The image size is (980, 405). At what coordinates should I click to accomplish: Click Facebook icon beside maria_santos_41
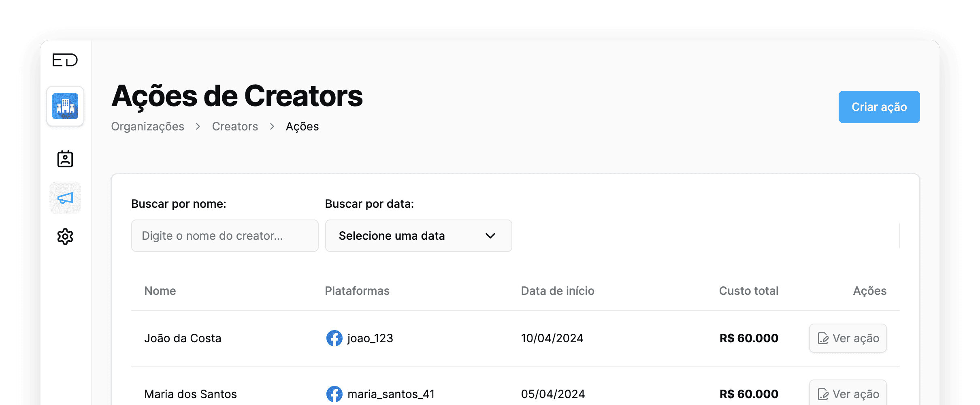point(334,394)
